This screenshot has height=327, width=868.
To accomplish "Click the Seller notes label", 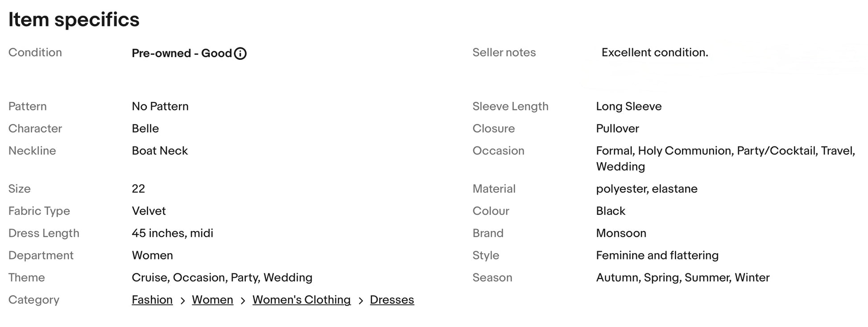I will click(x=504, y=53).
